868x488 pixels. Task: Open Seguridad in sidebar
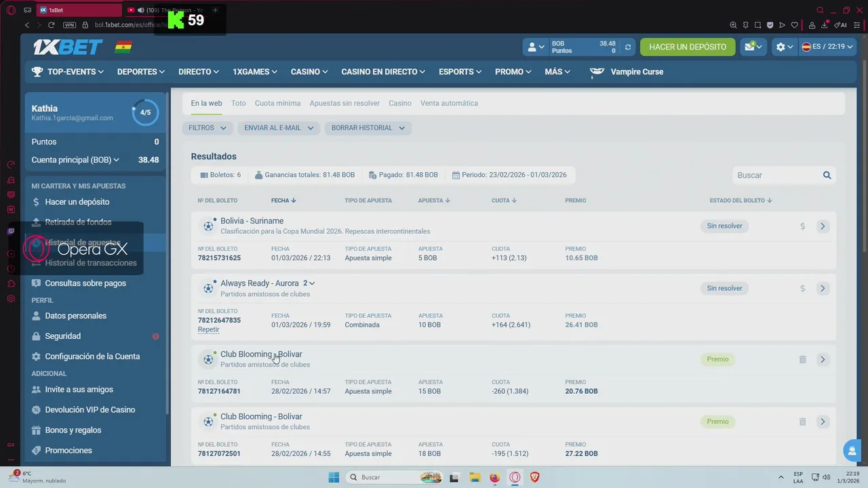(x=62, y=336)
